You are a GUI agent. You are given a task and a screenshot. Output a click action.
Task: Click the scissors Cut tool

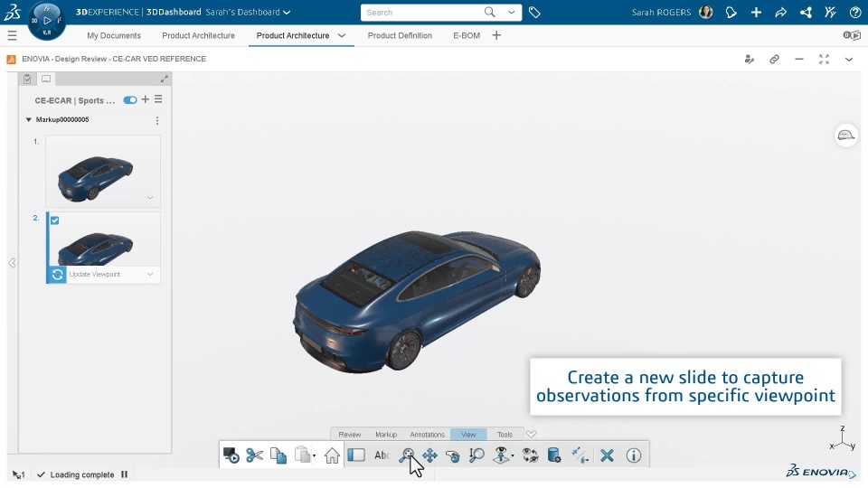[255, 455]
